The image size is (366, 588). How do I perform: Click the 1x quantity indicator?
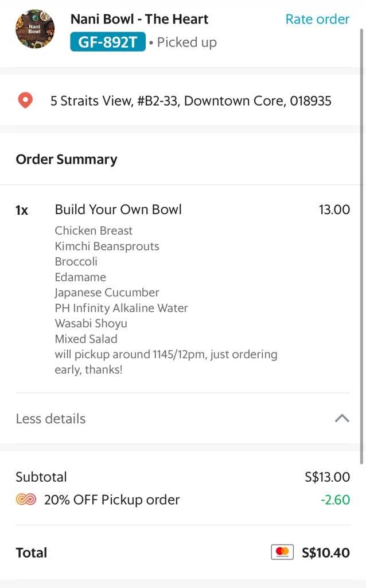(22, 210)
